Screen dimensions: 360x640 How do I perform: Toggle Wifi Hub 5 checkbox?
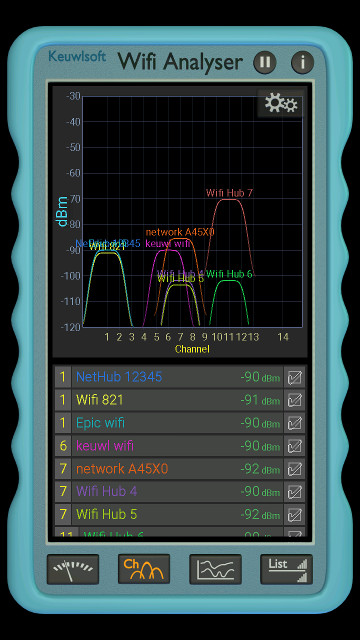click(295, 514)
